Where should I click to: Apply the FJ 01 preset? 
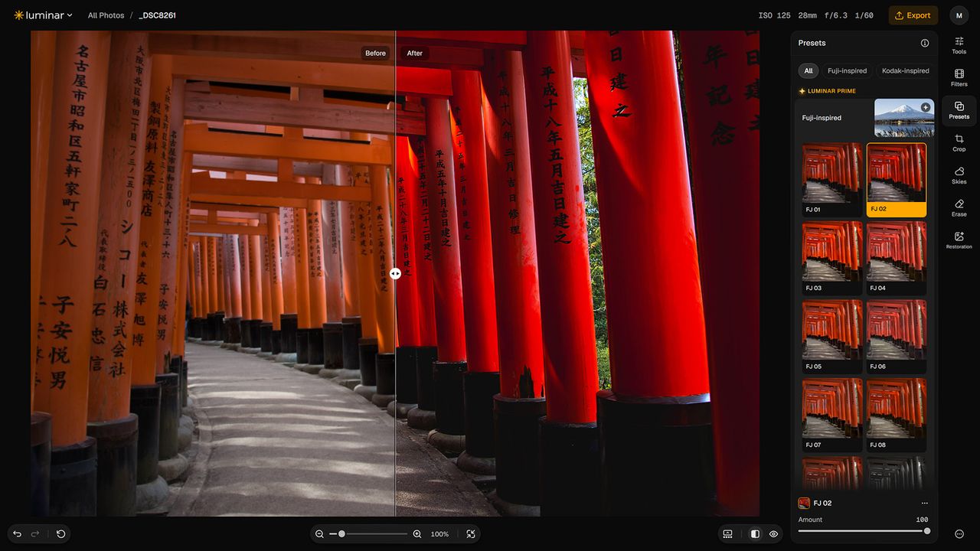832,180
